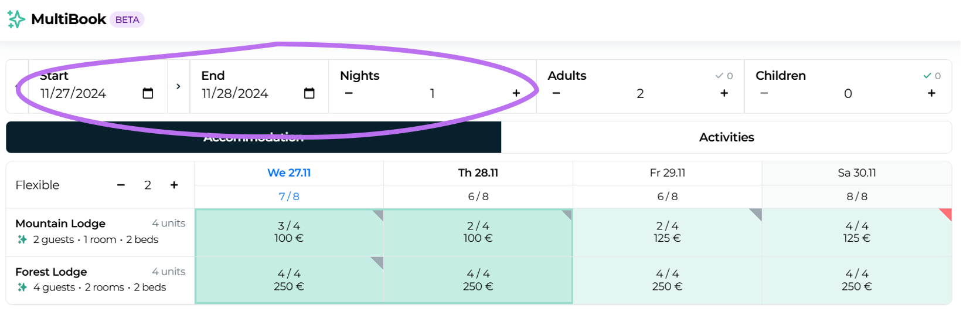Click the red corner marker on Sa 30.11
This screenshot has height=328, width=980.
click(946, 213)
